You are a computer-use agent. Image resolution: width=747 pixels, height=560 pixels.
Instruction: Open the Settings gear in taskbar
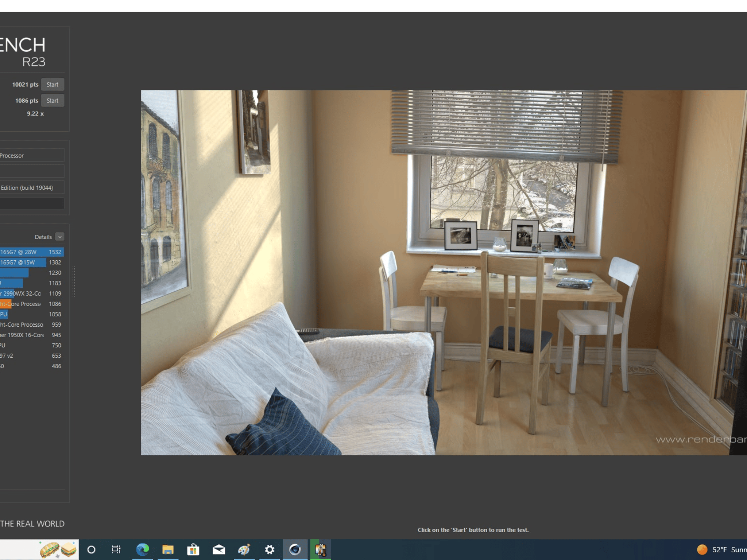click(270, 549)
